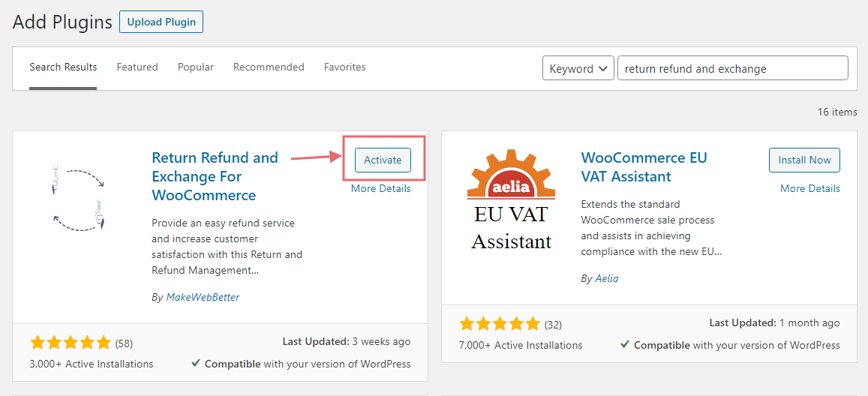Click the star rating of Return Refund plugin
This screenshot has width=868, height=396.
[x=71, y=343]
